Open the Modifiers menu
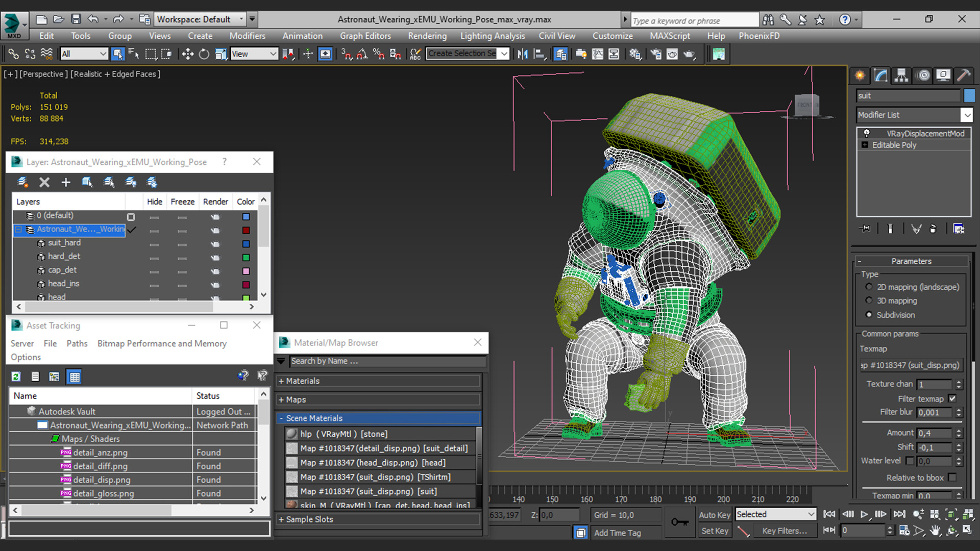The height and width of the screenshot is (551, 980). 247,36
